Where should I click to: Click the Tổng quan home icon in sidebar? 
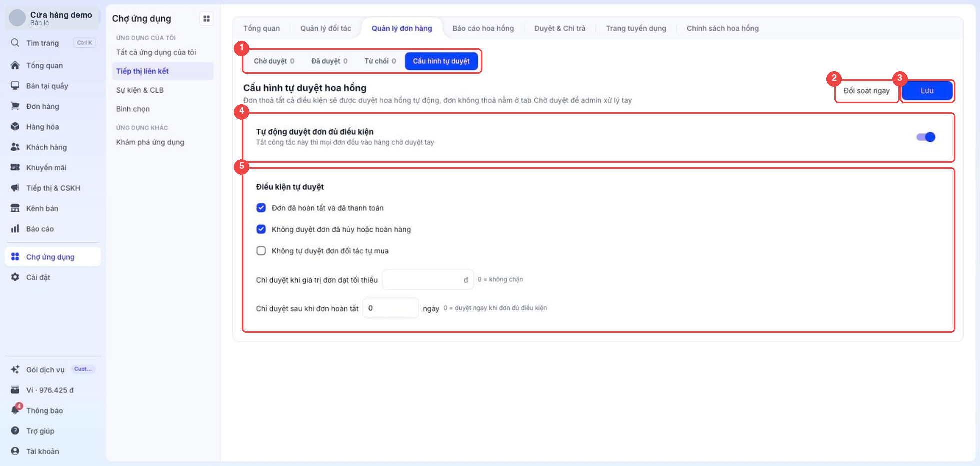coord(15,65)
